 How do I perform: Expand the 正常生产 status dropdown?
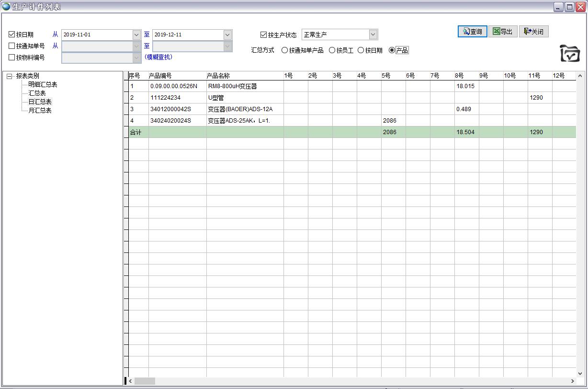(373, 34)
